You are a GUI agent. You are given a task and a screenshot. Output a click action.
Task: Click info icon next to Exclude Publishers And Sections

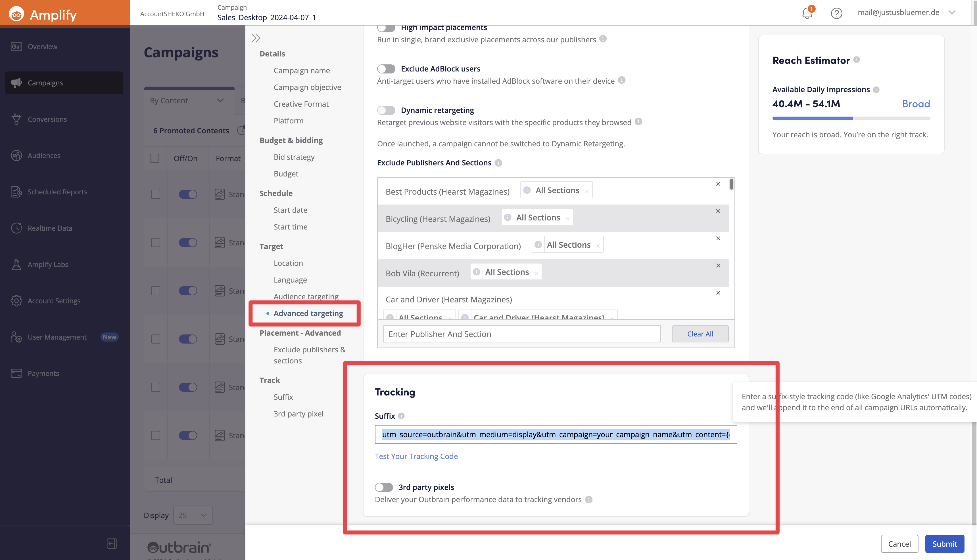pyautogui.click(x=498, y=163)
